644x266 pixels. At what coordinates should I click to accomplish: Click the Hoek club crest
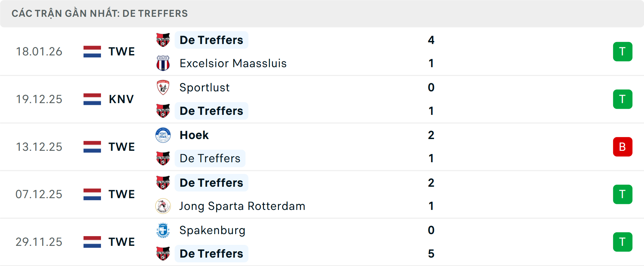click(x=163, y=135)
